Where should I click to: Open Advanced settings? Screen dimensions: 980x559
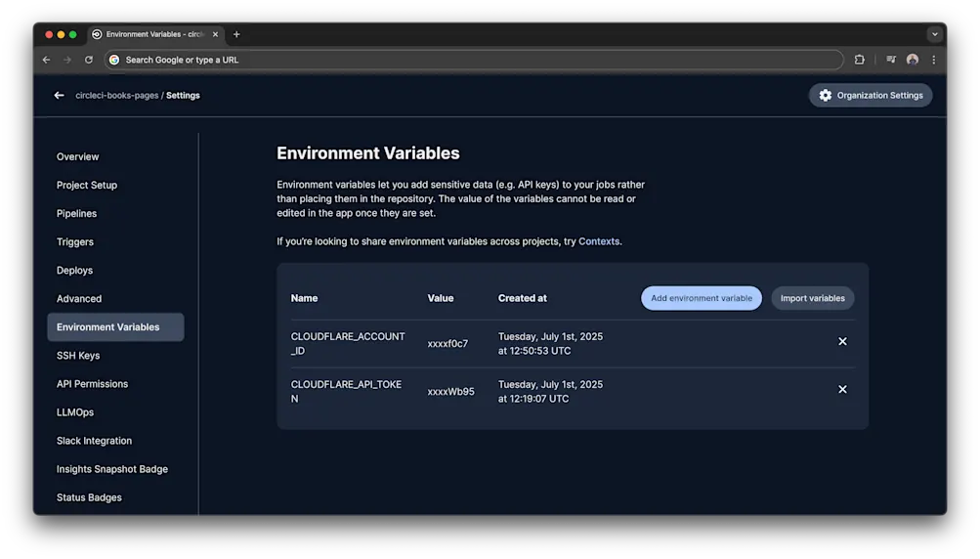click(x=79, y=299)
